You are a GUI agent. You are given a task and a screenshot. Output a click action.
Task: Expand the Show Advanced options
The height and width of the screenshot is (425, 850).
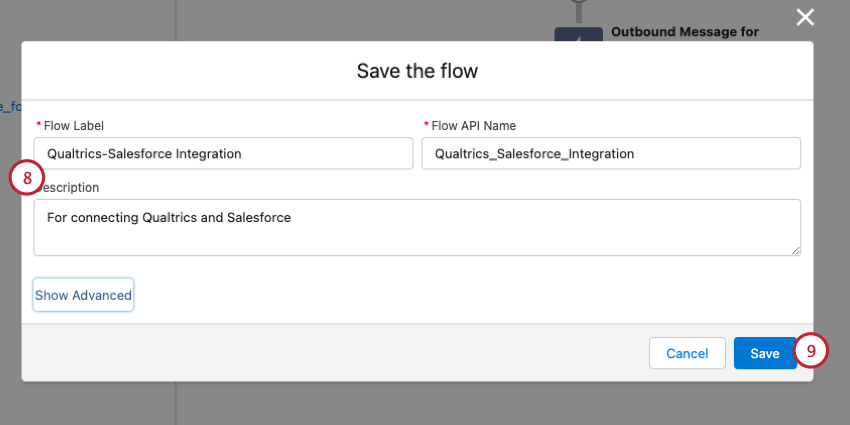(83, 295)
